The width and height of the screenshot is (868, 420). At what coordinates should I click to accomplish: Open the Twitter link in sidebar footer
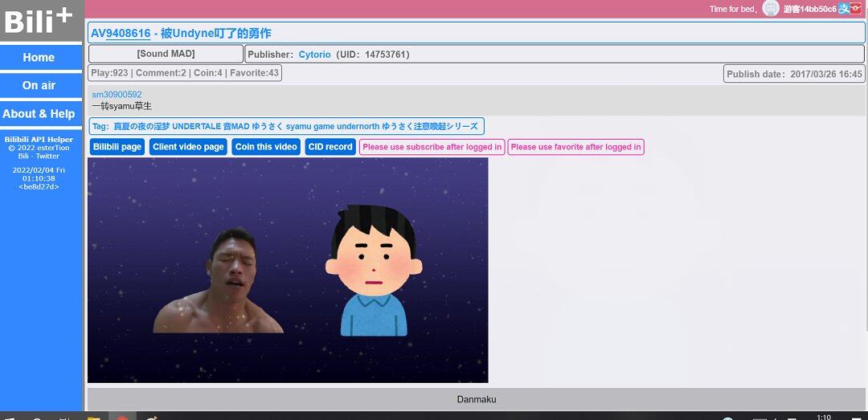[47, 156]
